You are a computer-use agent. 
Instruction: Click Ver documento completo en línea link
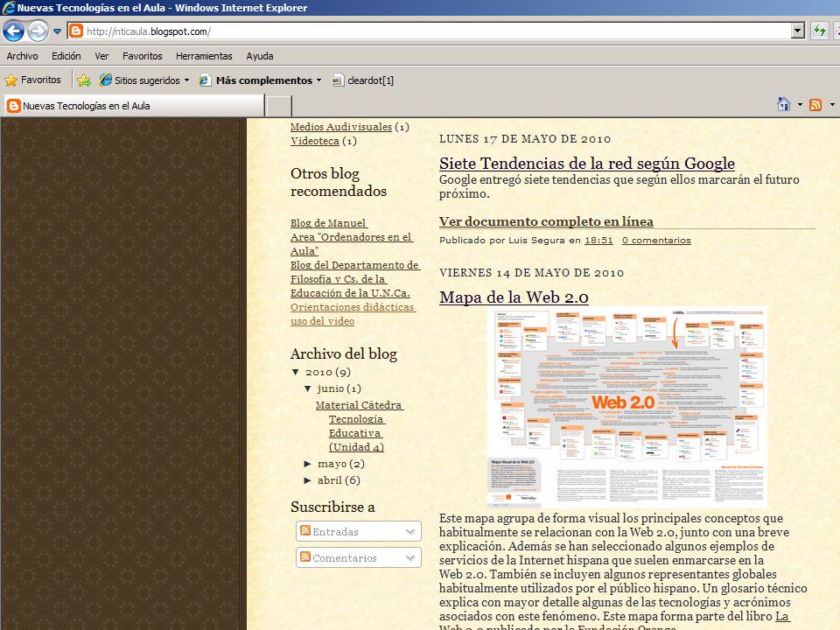(x=546, y=221)
